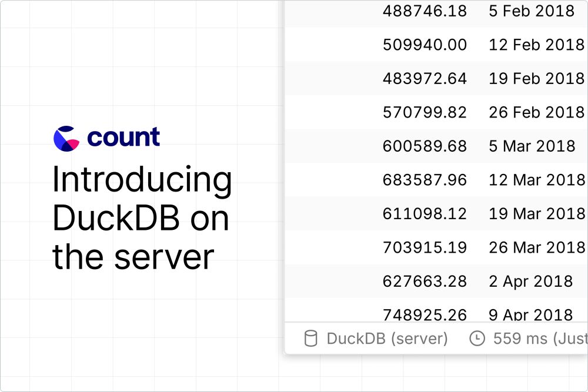Viewport: 588px width, 392px height.
Task: Select the 483972.64 cell
Action: pyautogui.click(x=425, y=79)
